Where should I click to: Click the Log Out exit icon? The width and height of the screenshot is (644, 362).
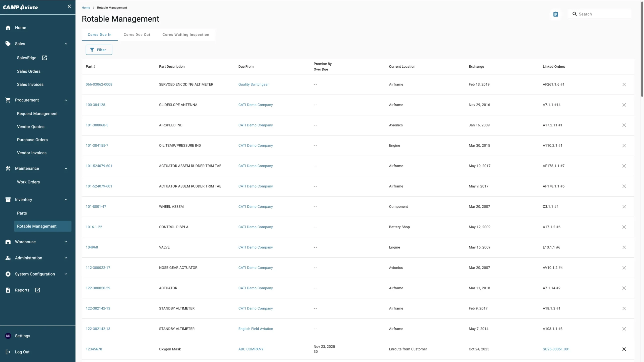[x=8, y=352]
